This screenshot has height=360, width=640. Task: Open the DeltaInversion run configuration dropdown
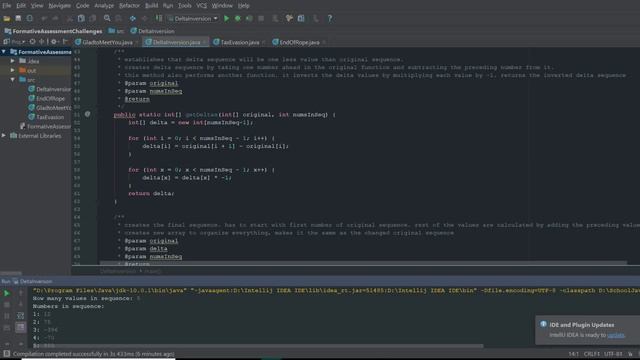point(193,18)
